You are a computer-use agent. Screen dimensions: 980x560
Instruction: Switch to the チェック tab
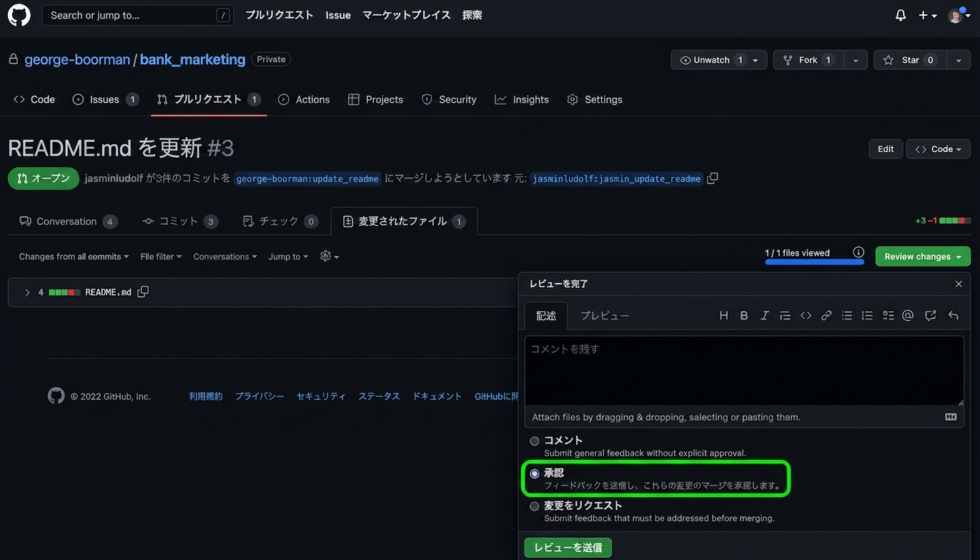(280, 221)
